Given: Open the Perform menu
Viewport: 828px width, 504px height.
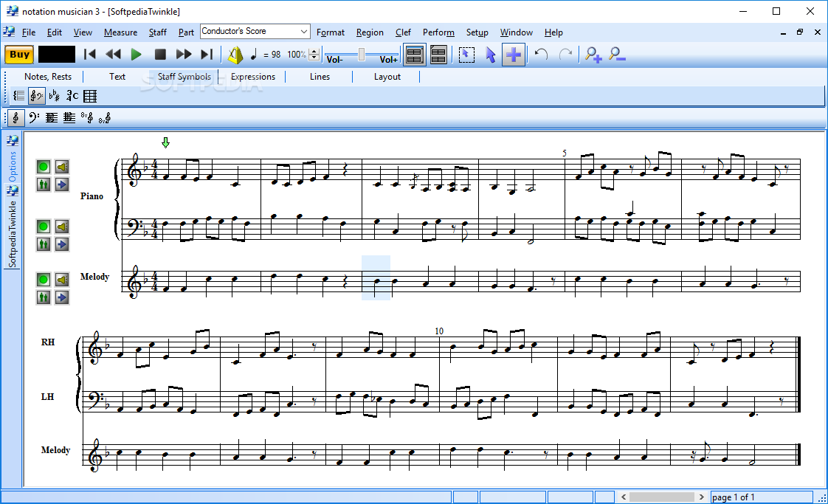Looking at the screenshot, I should (438, 32).
